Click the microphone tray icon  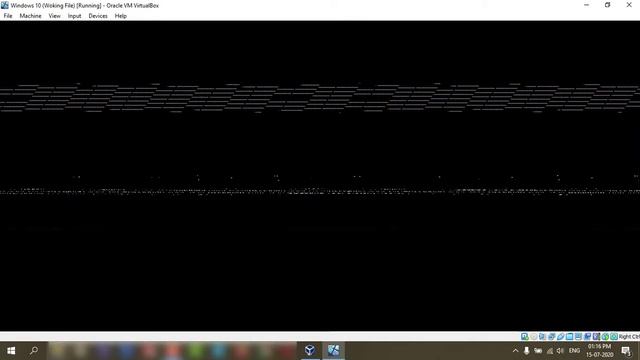(x=527, y=351)
